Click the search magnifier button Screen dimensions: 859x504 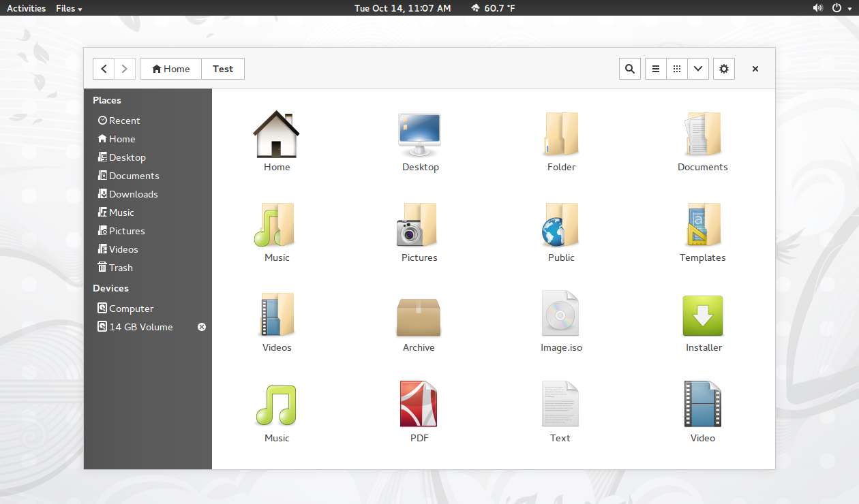pyautogui.click(x=630, y=69)
